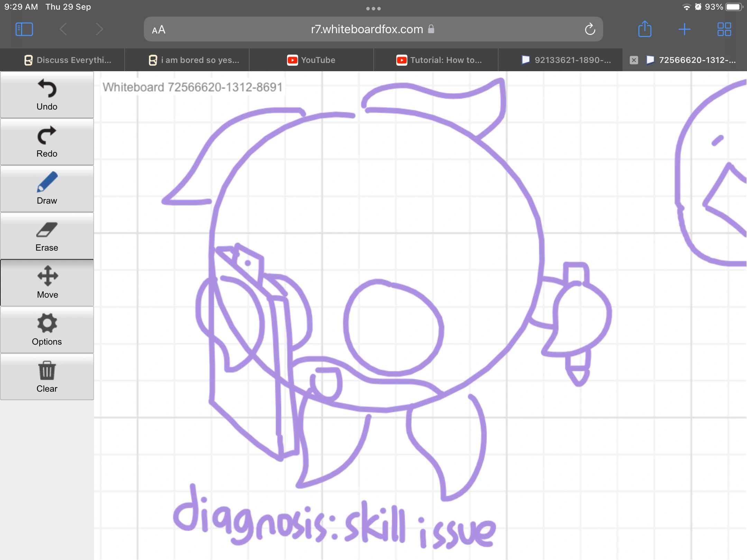Switch to the Erase tool
This screenshot has height=560, width=747.
click(x=47, y=235)
